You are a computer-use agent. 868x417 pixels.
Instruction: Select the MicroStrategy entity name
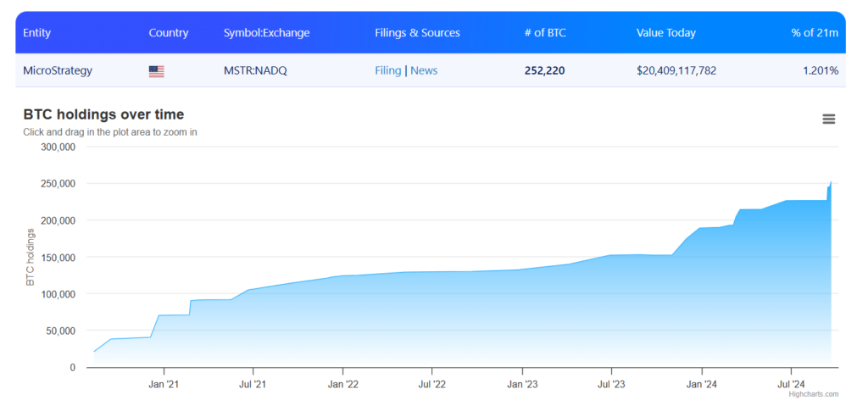point(58,70)
